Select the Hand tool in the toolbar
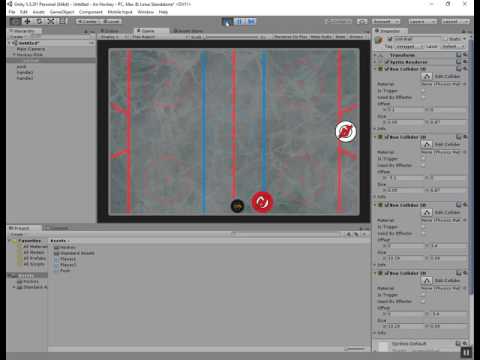 (15, 21)
